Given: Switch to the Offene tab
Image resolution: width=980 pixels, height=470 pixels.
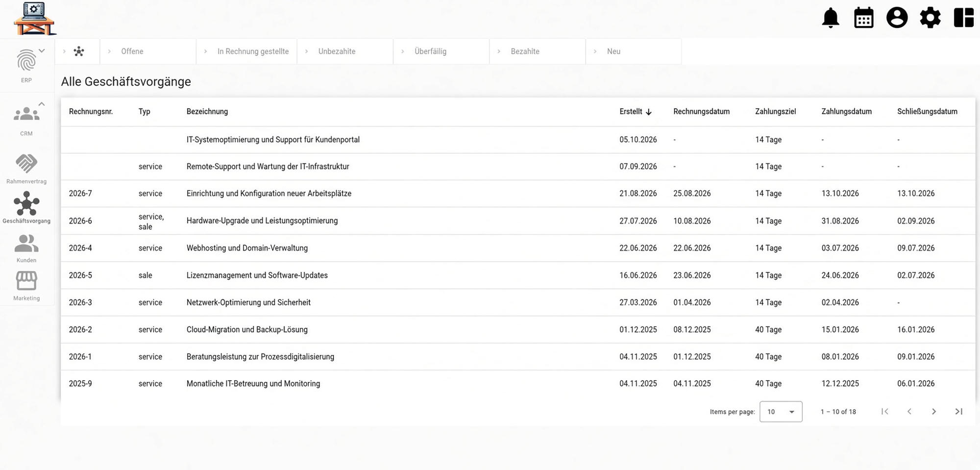Looking at the screenshot, I should (148, 51).
